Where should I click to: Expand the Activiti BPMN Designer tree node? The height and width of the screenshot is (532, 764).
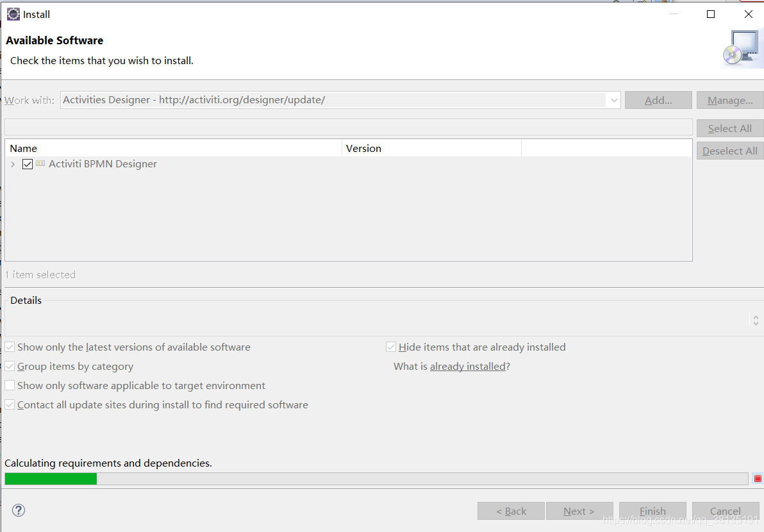[13, 164]
